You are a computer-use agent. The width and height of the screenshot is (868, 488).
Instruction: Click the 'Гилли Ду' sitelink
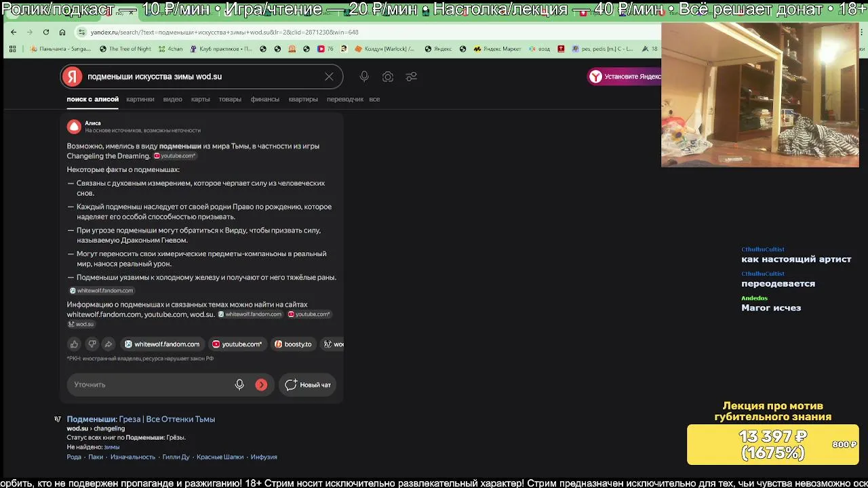coord(176,457)
